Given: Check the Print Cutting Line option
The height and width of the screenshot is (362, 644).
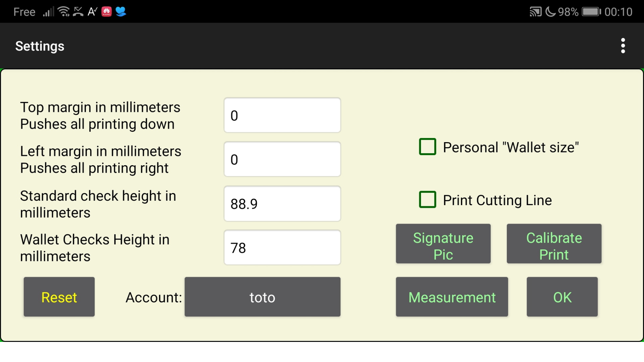Looking at the screenshot, I should tap(427, 200).
